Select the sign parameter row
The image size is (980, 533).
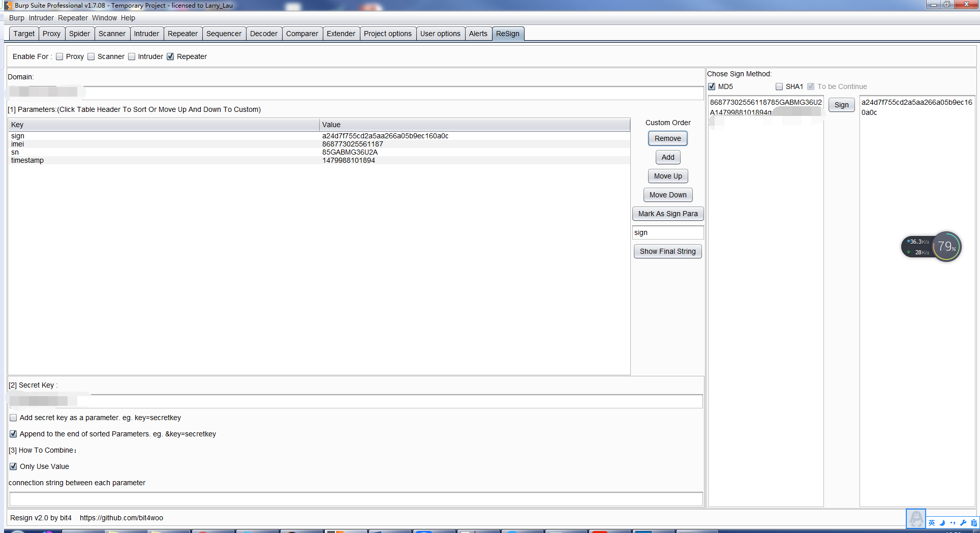(x=319, y=136)
